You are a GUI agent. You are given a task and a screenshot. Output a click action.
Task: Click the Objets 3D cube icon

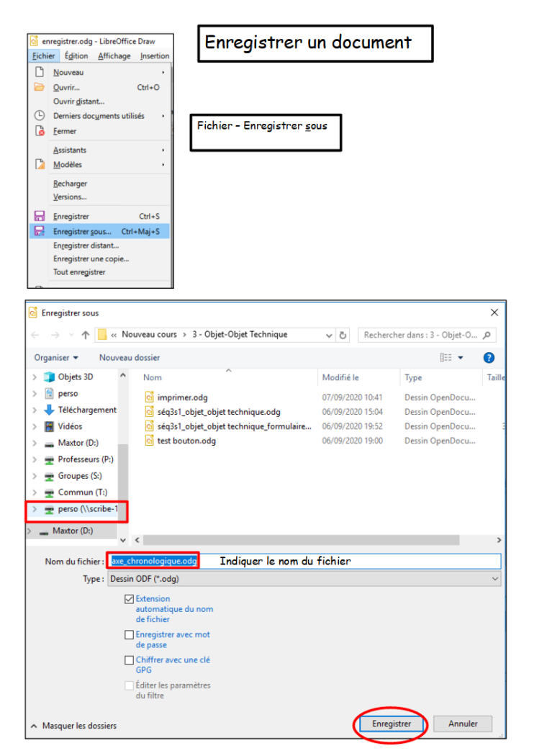[x=49, y=377]
